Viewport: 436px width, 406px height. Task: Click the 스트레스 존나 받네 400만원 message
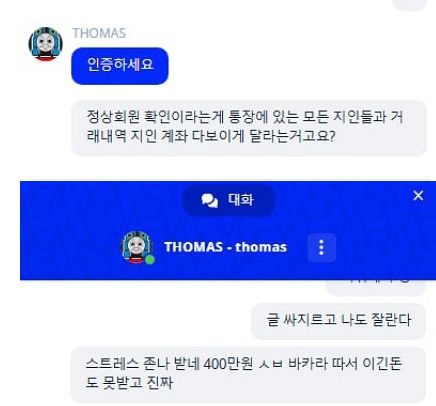(248, 375)
